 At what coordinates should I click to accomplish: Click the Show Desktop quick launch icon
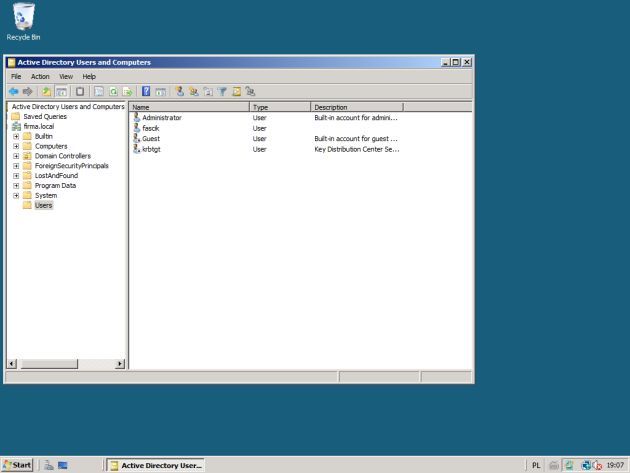coord(63,465)
